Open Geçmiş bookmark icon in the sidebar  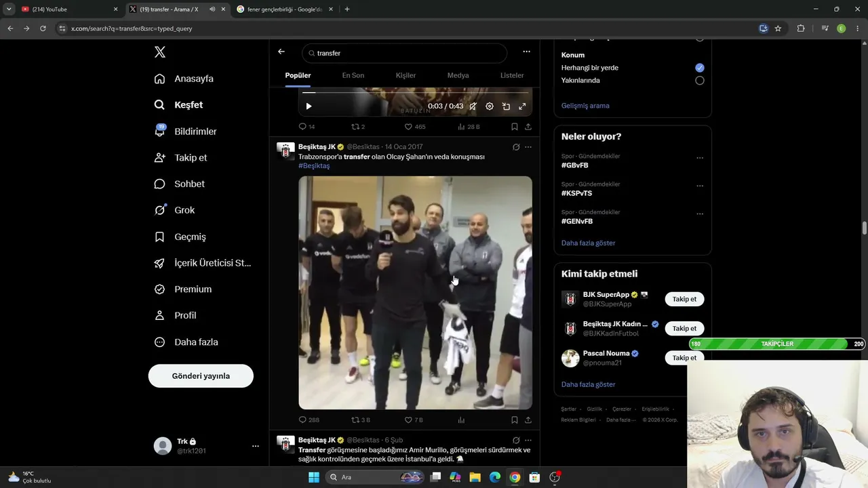160,237
